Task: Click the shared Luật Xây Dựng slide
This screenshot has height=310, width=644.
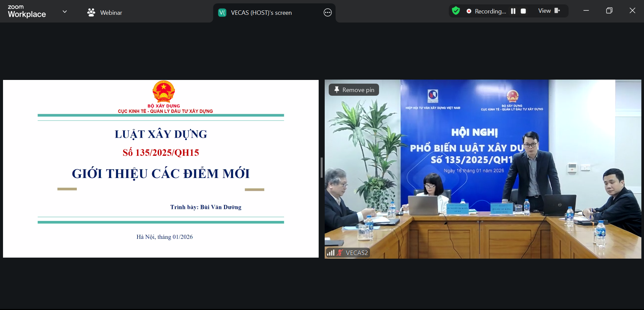Action: (161, 169)
